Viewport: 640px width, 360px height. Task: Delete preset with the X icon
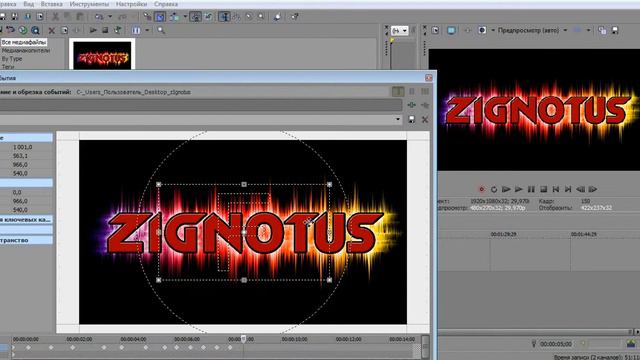click(425, 120)
